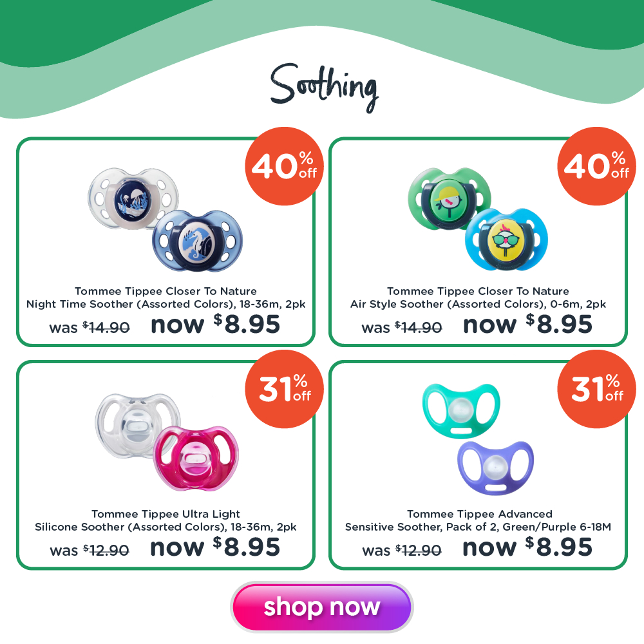Click now $8.95 price of Night Time Soother
This screenshot has width=644, height=644.
[216, 325]
